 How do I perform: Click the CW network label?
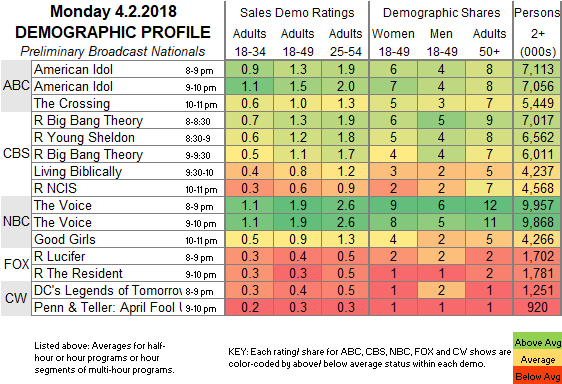(16, 298)
